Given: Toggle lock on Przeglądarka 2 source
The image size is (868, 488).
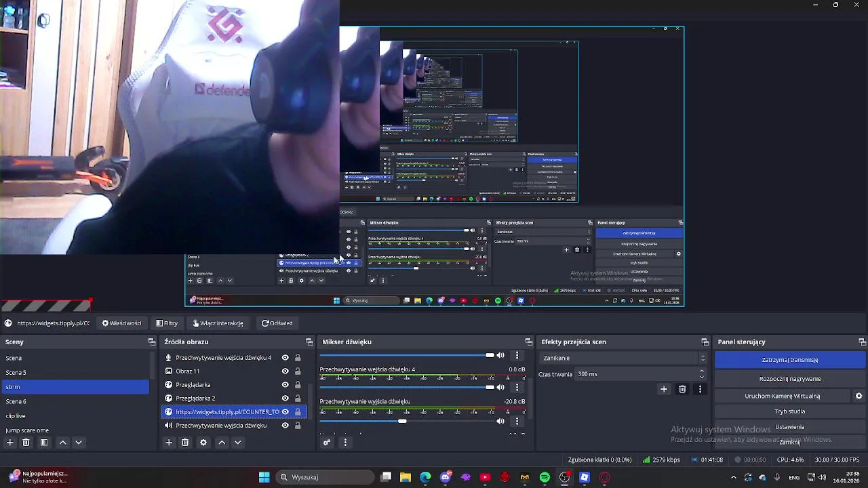Looking at the screenshot, I should point(298,399).
